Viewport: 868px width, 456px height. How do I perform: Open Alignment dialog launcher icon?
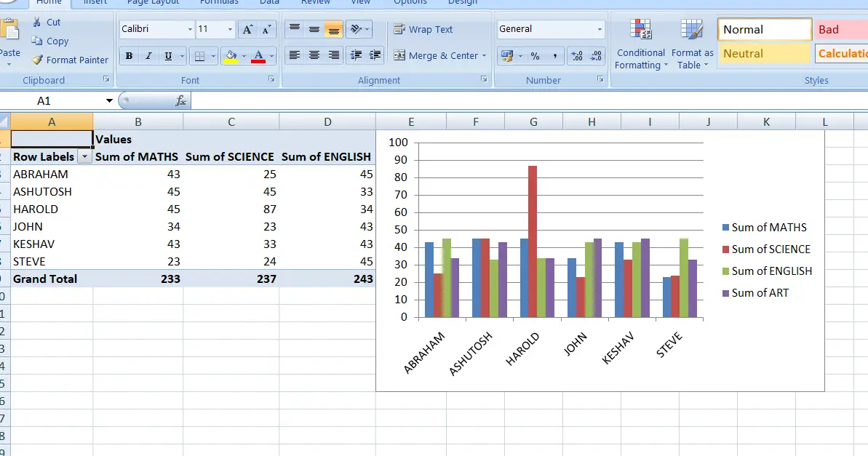pyautogui.click(x=484, y=79)
